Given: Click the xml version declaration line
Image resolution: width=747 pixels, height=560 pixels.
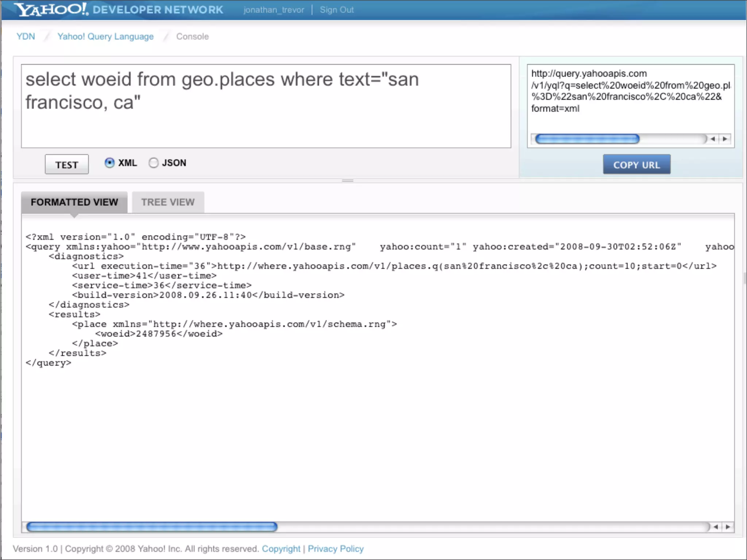Looking at the screenshot, I should [x=136, y=237].
